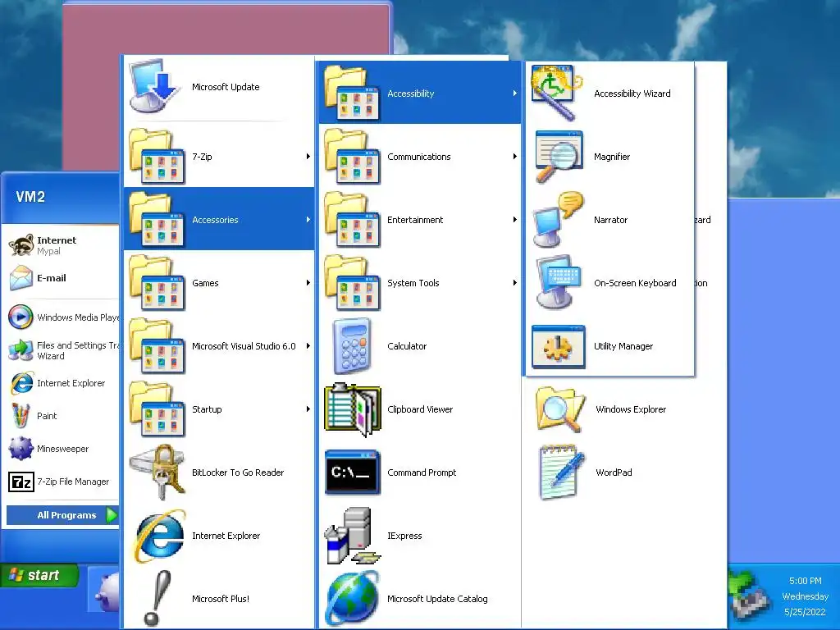
Task: Select the Entertainment folder entry
Action: [420, 220]
